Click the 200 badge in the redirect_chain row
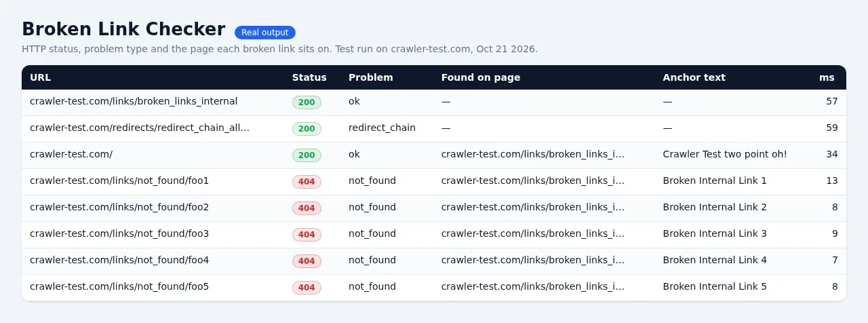 (x=307, y=129)
